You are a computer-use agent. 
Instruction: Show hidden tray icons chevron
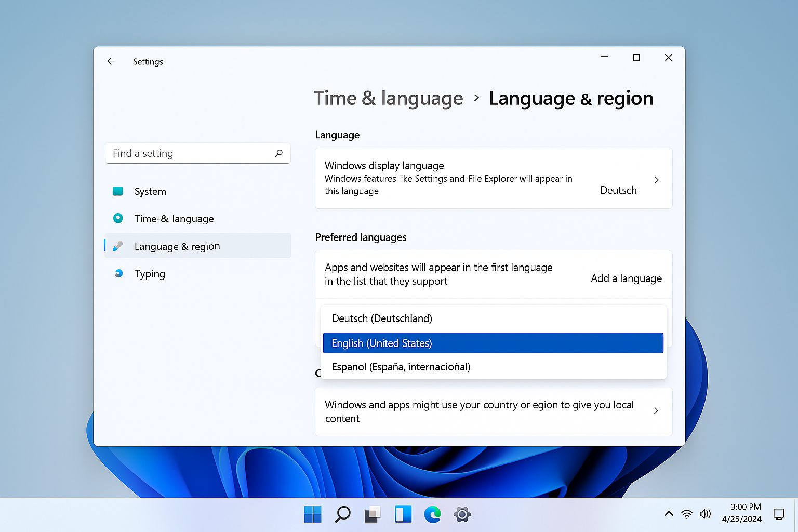click(x=669, y=514)
